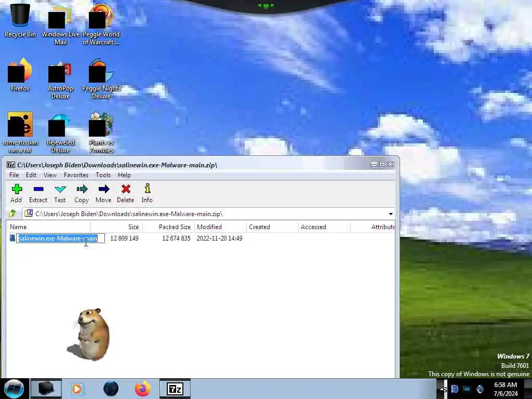This screenshot has width=532, height=399.
Task: Click the Extract toolbar button
Action: pyautogui.click(x=38, y=193)
